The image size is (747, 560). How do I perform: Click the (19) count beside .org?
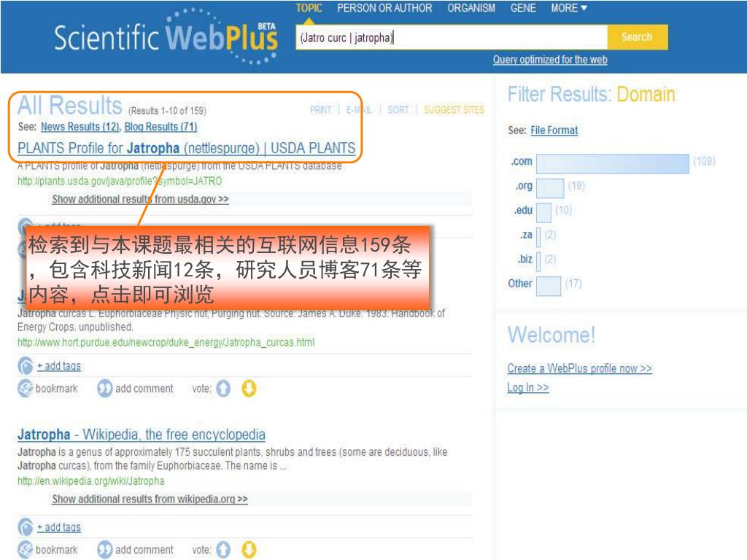[x=576, y=186]
